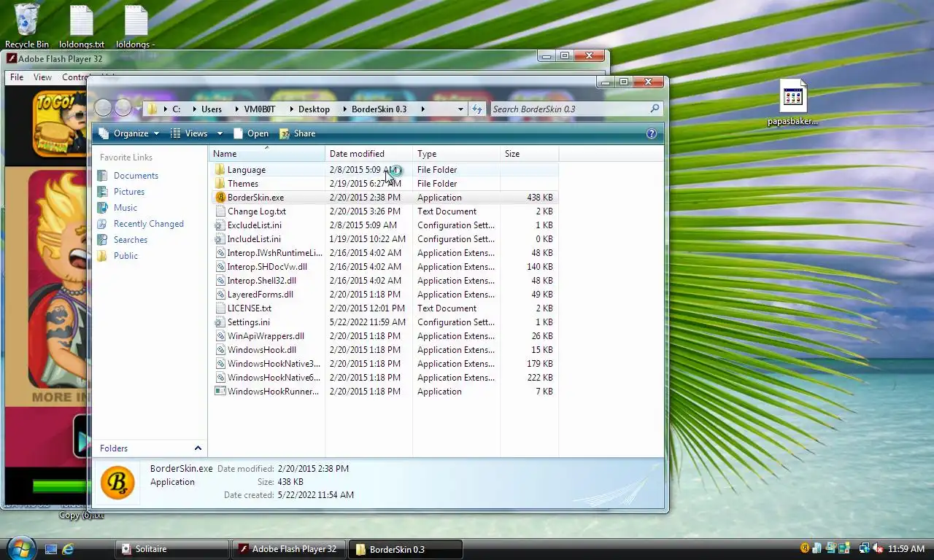Open the Recycle Bin on desktop
The height and width of the screenshot is (560, 934).
pyautogui.click(x=26, y=26)
